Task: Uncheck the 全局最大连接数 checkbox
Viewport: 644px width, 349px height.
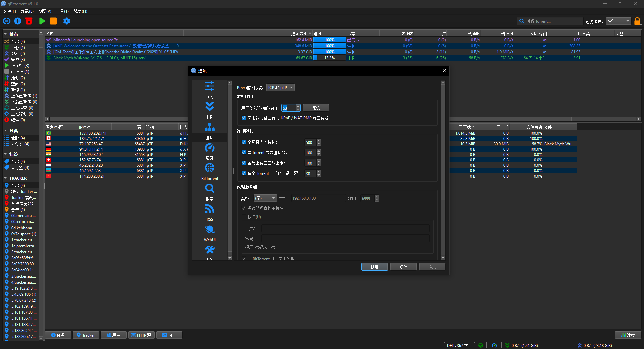Action: 244,142
